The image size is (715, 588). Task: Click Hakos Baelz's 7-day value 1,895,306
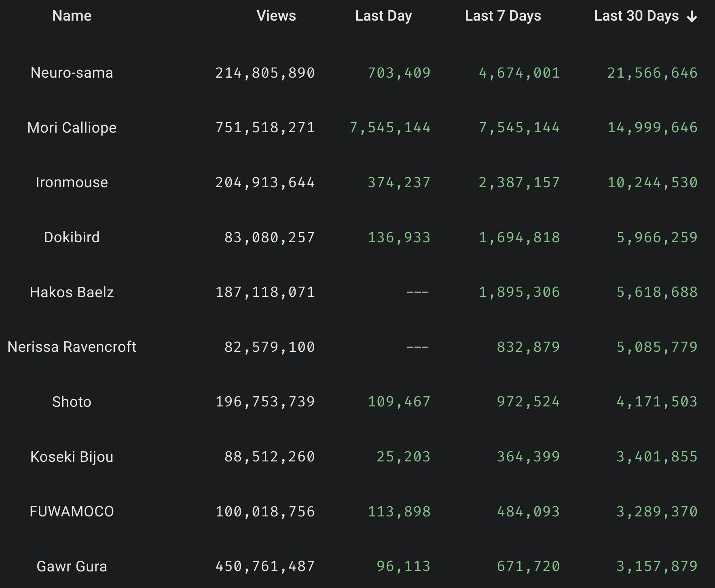(520, 292)
